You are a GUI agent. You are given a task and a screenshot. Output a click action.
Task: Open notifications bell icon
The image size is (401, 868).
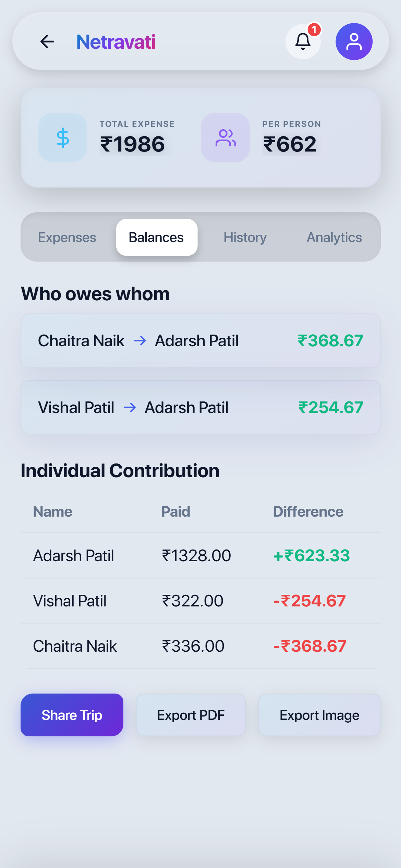[x=303, y=41]
